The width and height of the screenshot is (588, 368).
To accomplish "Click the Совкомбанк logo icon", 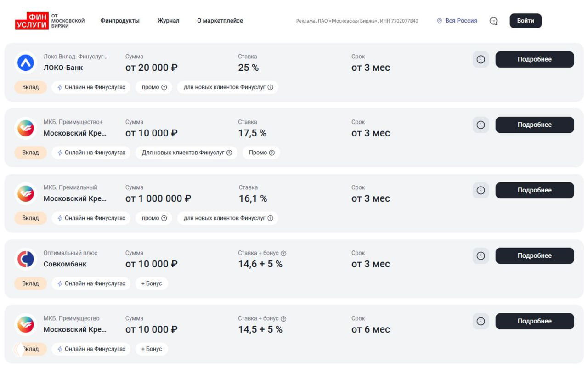I will [x=26, y=259].
